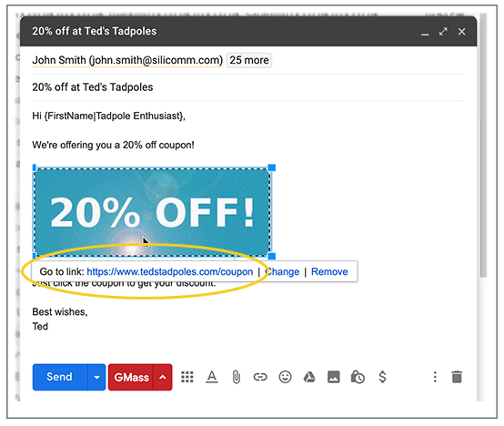This screenshot has height=426, width=504.
Task: Open the emoji picker icon
Action: tap(285, 377)
